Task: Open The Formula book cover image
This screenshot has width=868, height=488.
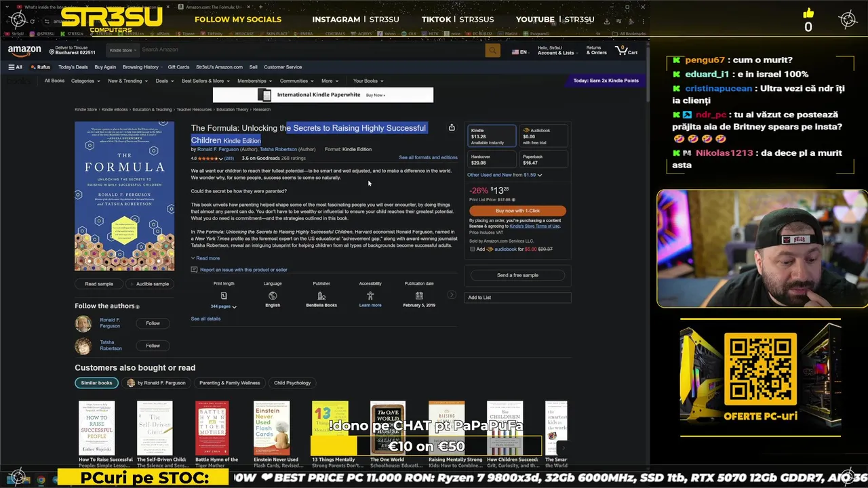Action: (124, 196)
